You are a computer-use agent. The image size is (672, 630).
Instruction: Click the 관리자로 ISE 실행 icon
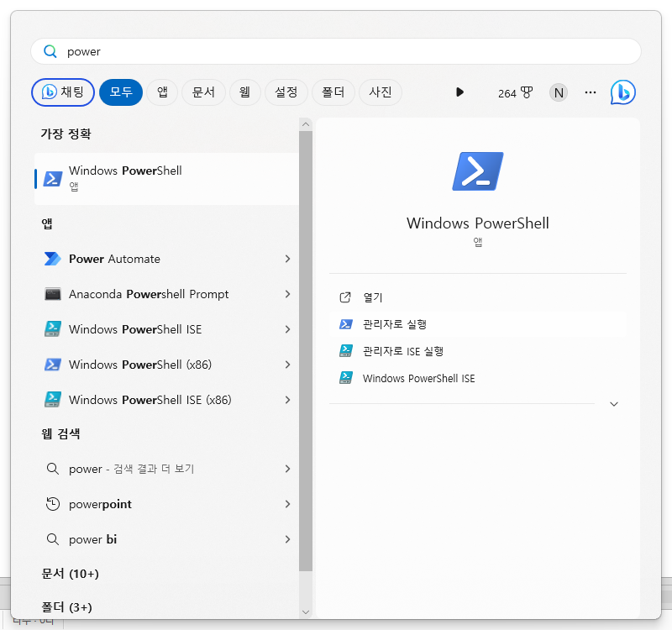pyautogui.click(x=346, y=351)
